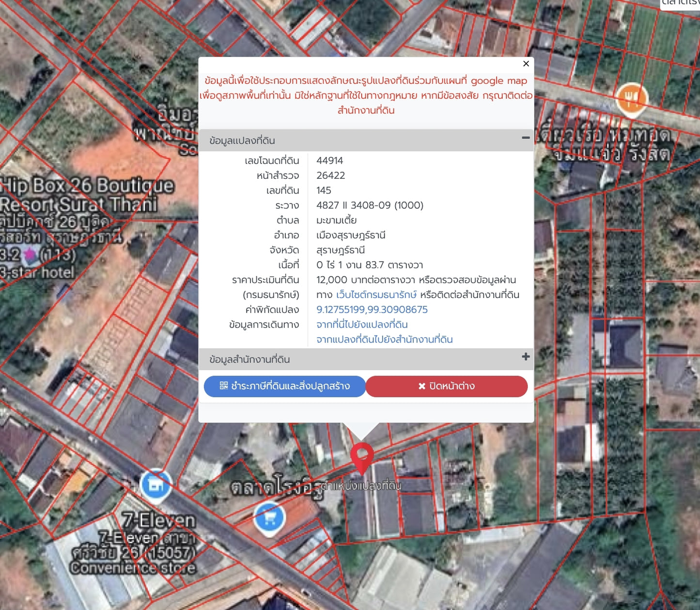
Task: Expand the ข้อมูลสำนักงานที่ดิน section
Action: click(526, 357)
